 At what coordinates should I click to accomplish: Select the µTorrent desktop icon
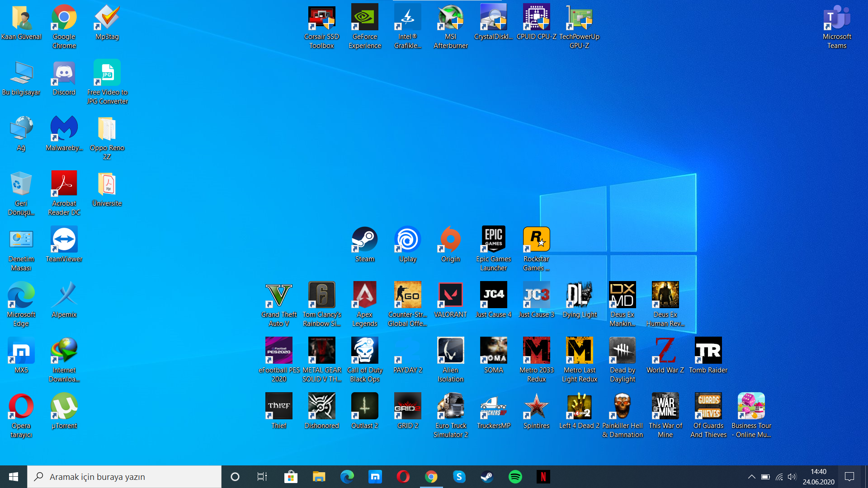tap(64, 411)
